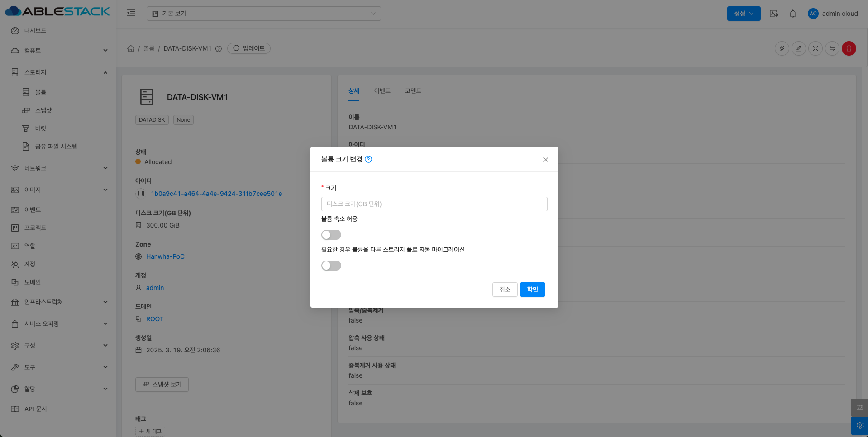Image resolution: width=868 pixels, height=437 pixels.
Task: Enable the 볼륨 축소 허용 toggle
Action: (331, 235)
